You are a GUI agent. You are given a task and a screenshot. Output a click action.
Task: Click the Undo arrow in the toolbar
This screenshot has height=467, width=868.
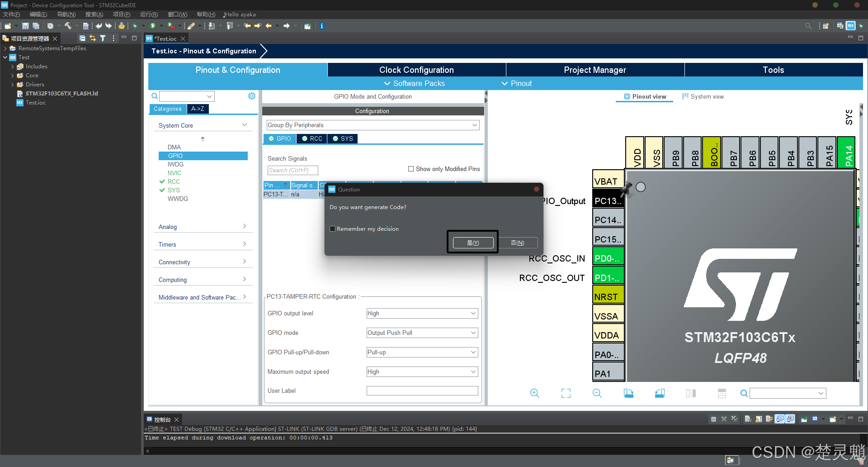[99, 26]
